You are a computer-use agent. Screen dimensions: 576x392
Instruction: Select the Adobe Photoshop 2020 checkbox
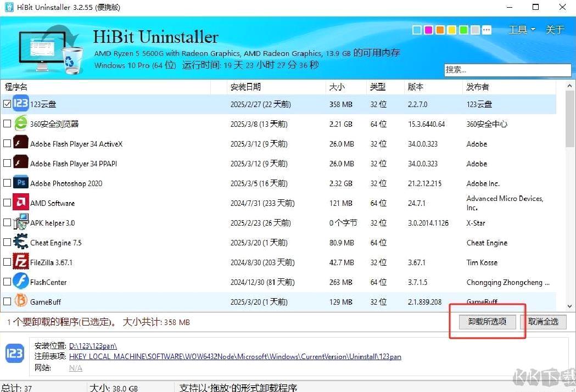(x=7, y=183)
